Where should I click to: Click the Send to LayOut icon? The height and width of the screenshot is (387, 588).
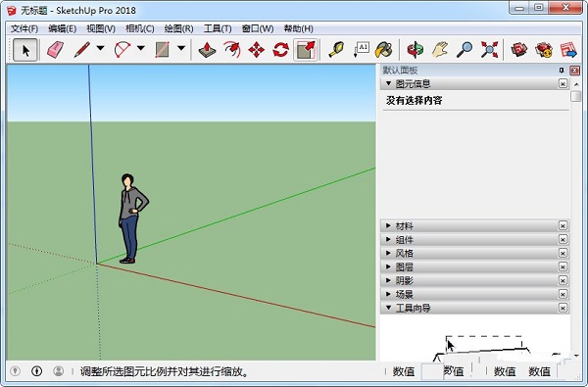[568, 50]
